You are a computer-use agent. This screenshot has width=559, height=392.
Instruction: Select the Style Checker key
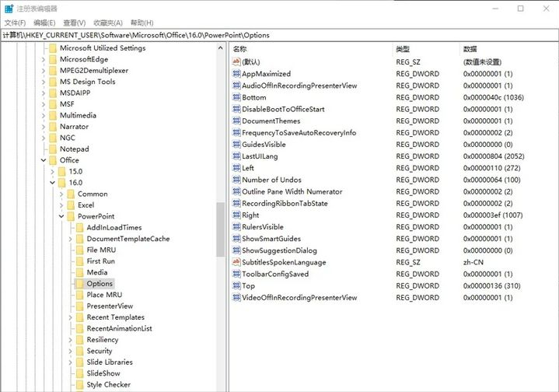[108, 384]
